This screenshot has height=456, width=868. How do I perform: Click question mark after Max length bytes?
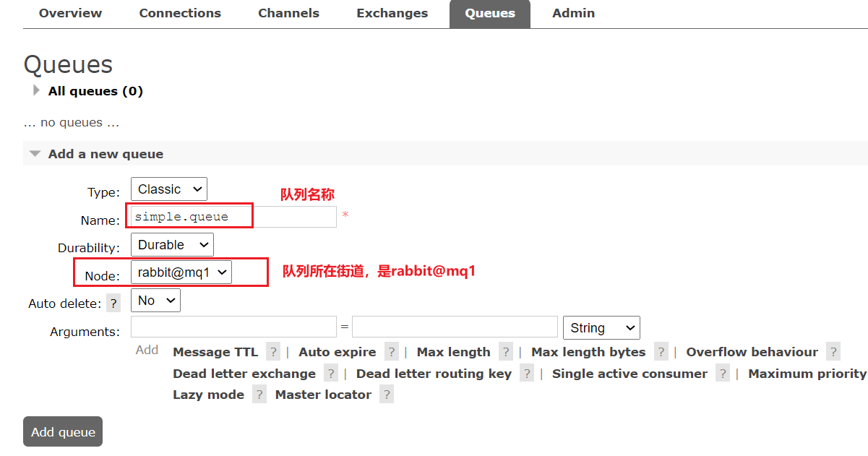click(x=661, y=352)
